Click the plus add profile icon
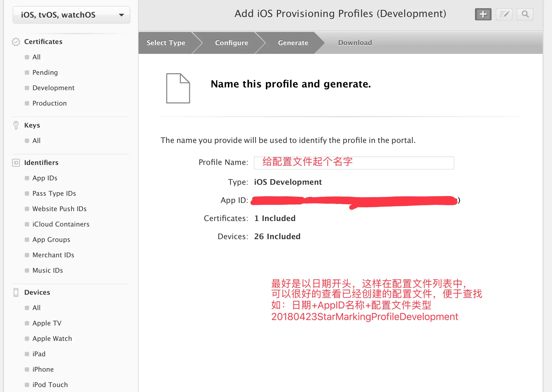The image size is (552, 392). tap(483, 14)
